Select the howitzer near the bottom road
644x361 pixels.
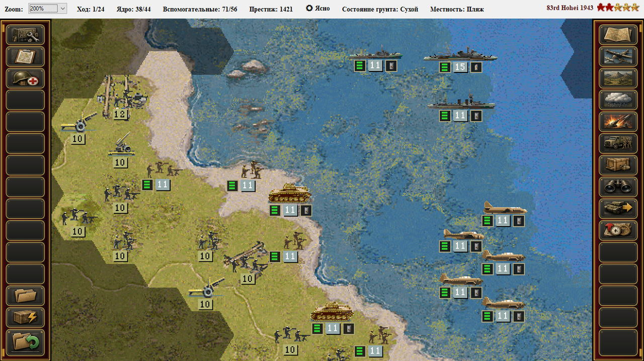click(206, 288)
